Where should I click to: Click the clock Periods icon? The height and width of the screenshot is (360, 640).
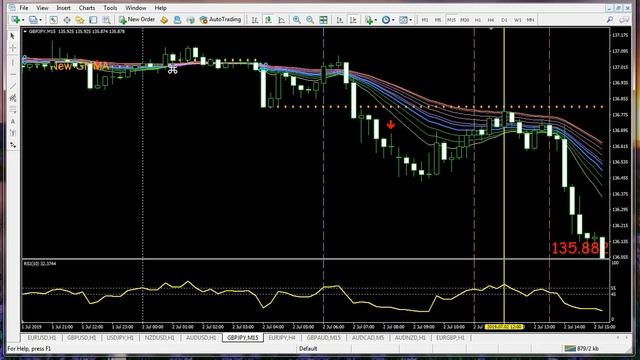tap(386, 20)
